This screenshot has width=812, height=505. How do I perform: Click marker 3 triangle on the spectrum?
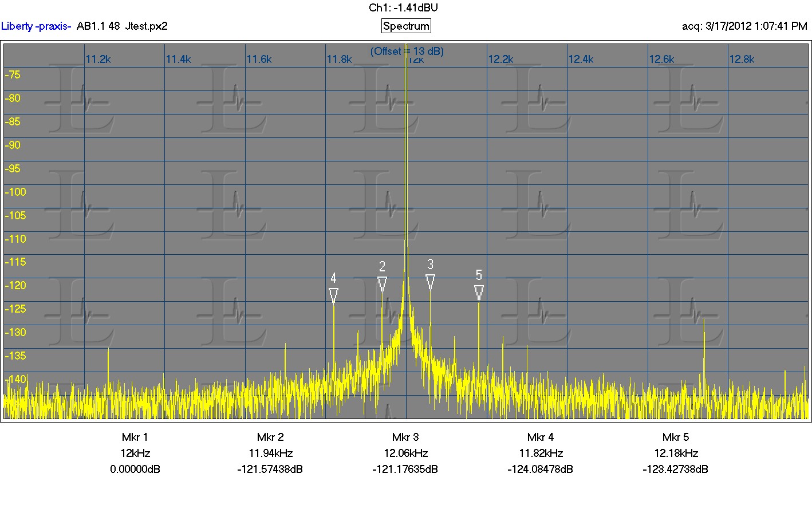(x=430, y=282)
